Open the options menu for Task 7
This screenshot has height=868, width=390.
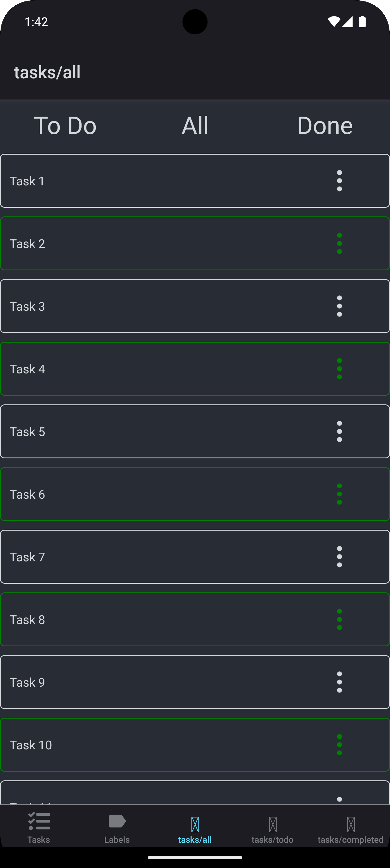tap(339, 557)
